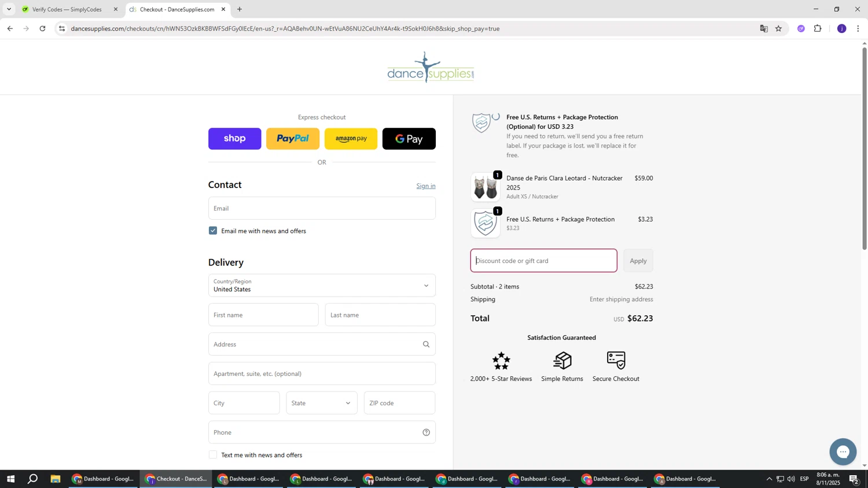Reload the checkout page
Image resolution: width=868 pixels, height=488 pixels.
coord(42,28)
